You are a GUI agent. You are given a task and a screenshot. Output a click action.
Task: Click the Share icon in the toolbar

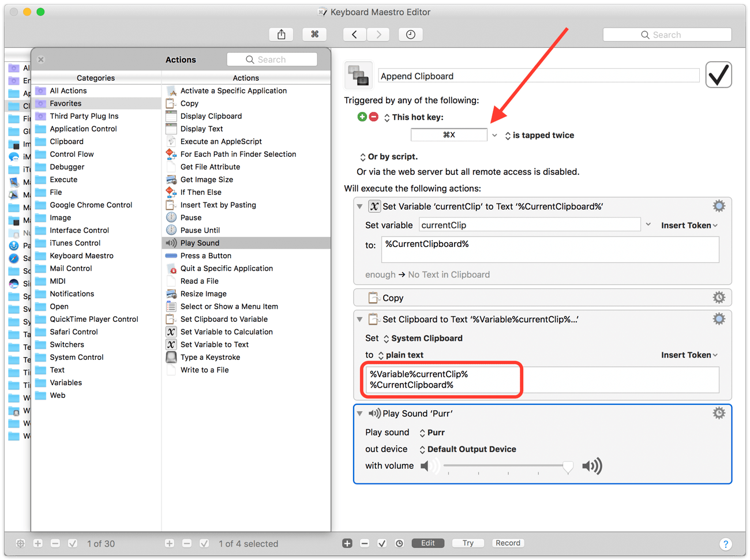pyautogui.click(x=282, y=35)
